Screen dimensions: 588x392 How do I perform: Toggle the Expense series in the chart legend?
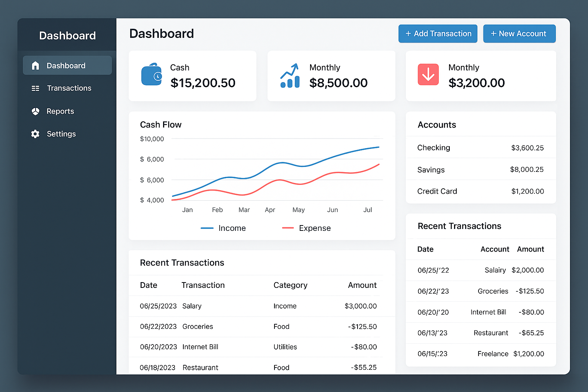306,228
